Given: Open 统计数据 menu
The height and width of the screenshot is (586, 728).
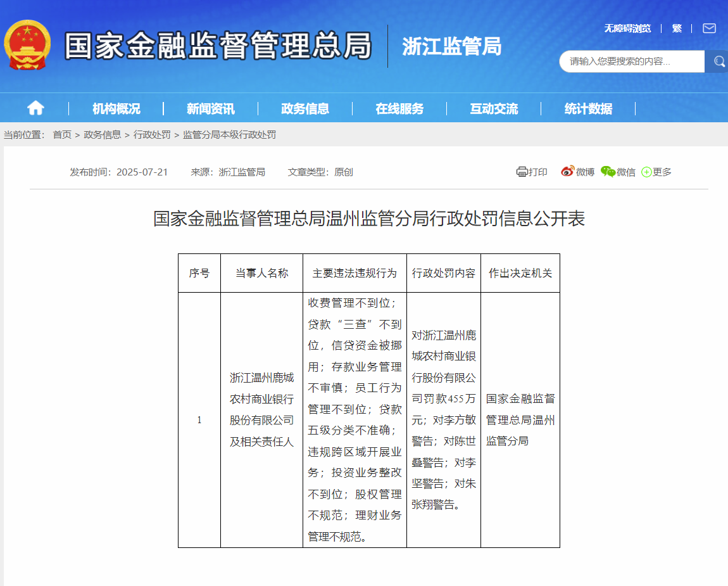Looking at the screenshot, I should (588, 109).
